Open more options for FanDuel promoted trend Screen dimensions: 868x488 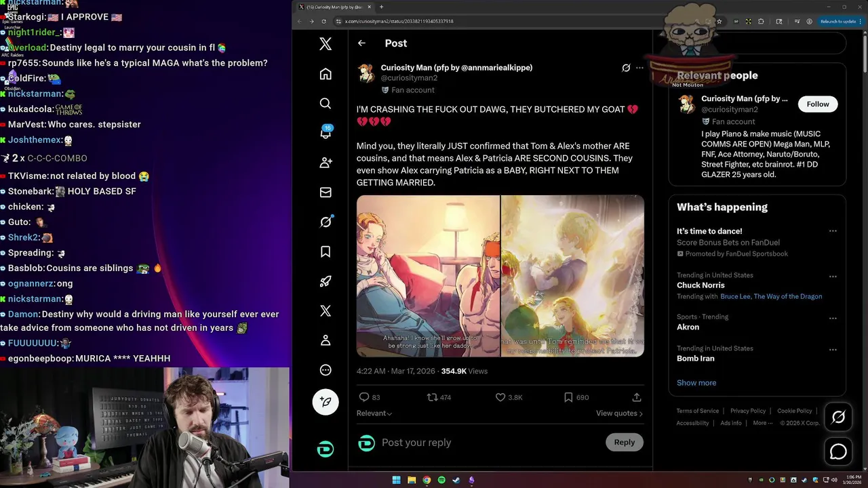(833, 231)
